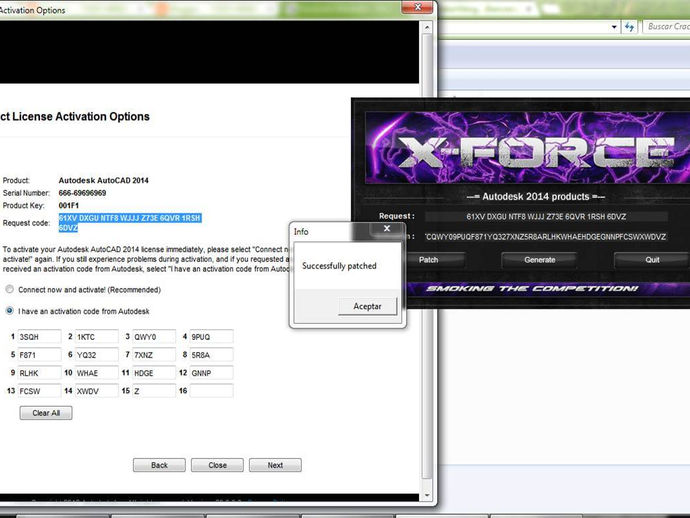Click the refresh icon in Explorer window

[x=630, y=27]
